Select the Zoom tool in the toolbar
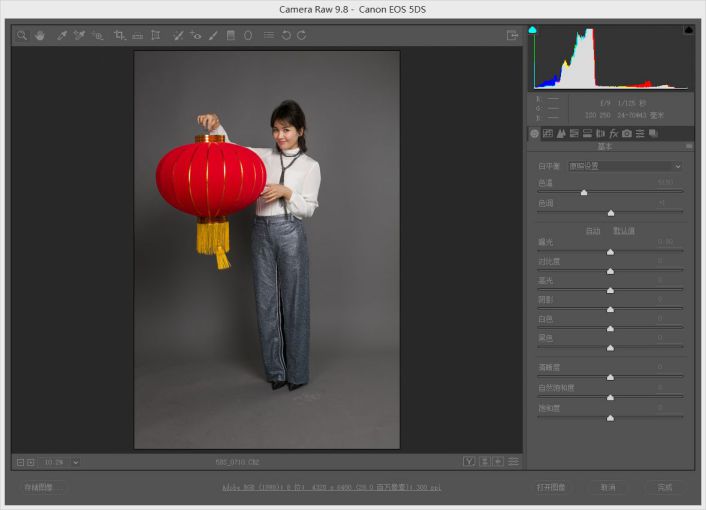Viewport: 706px width, 510px height. click(21, 35)
